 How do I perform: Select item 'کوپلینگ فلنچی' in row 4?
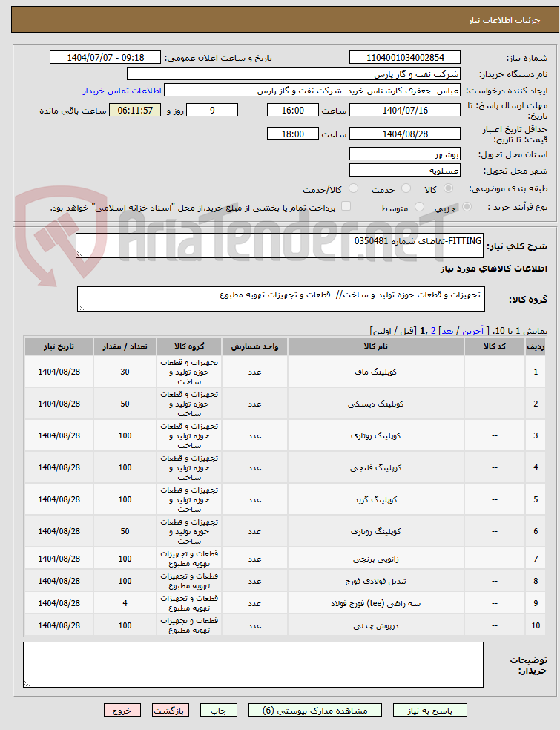(375, 468)
